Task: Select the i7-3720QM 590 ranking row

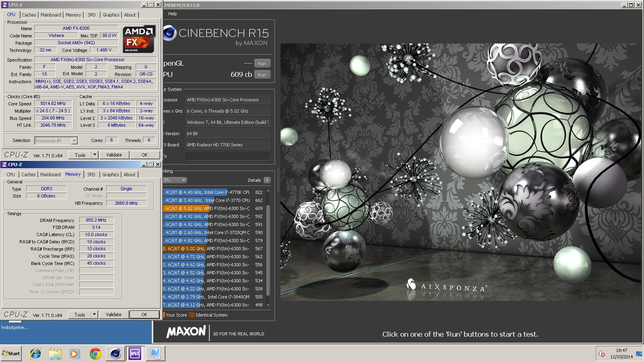Action: click(213, 232)
